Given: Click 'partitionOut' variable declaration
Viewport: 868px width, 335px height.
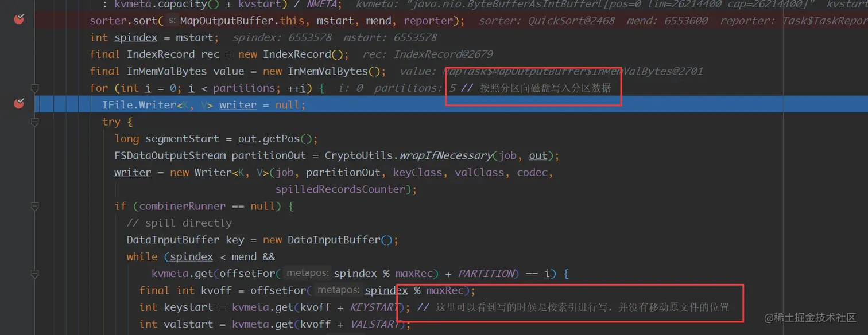Looking at the screenshot, I should tap(269, 155).
